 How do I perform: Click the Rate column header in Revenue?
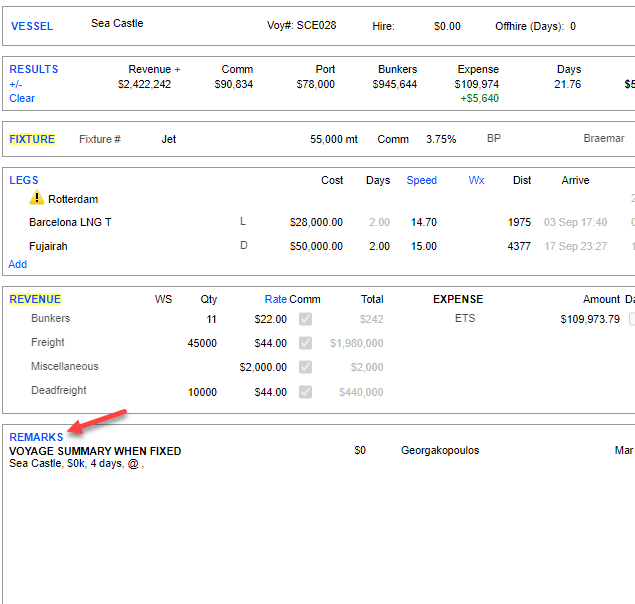[x=275, y=299]
